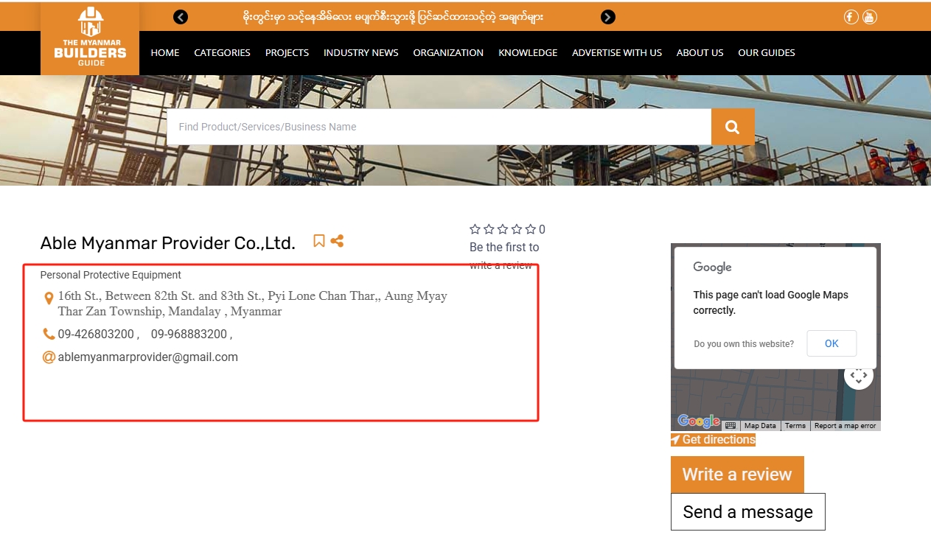Open ORGANIZATION menu item
Viewport: 931px width, 560px height.
point(448,52)
